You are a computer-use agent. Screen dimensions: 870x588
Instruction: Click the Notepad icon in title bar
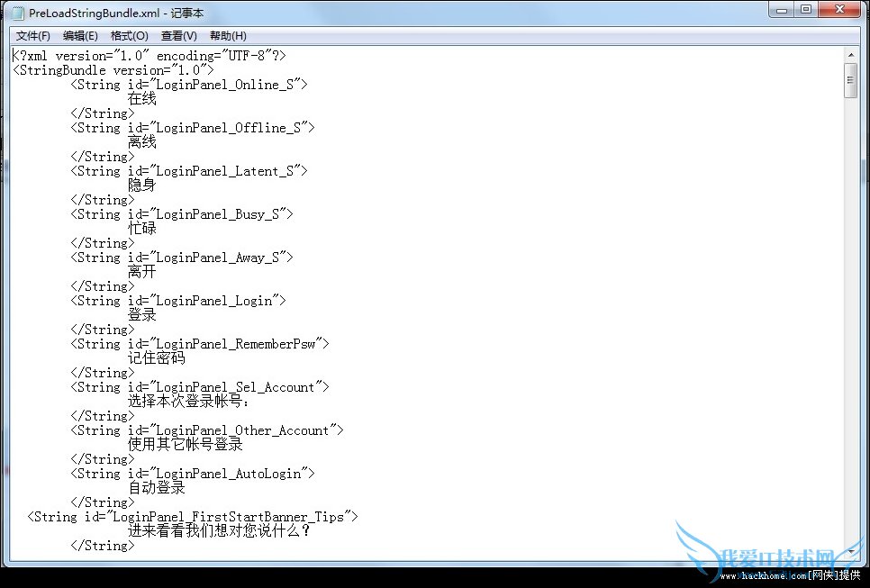tap(18, 13)
